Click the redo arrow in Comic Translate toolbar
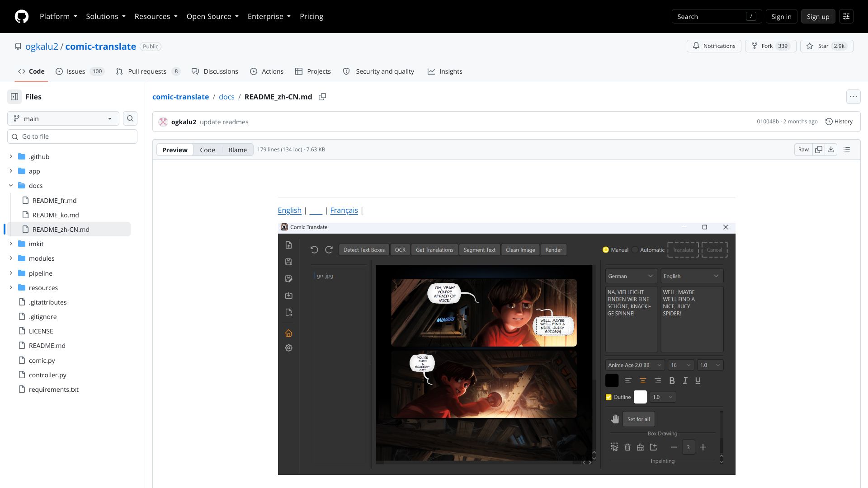The height and width of the screenshot is (488, 868). 329,250
